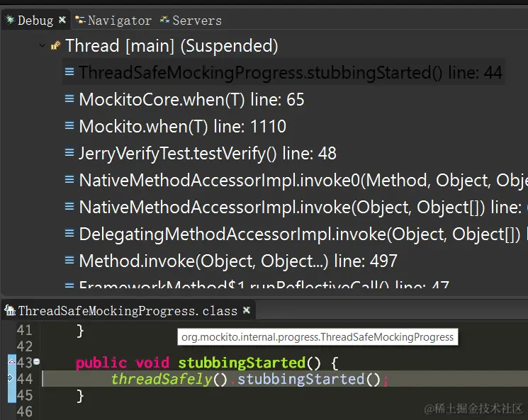Select JerryVerifyTest.testVerify() line 48 frame
Image resolution: width=528 pixels, height=420 pixels.
coord(208,153)
